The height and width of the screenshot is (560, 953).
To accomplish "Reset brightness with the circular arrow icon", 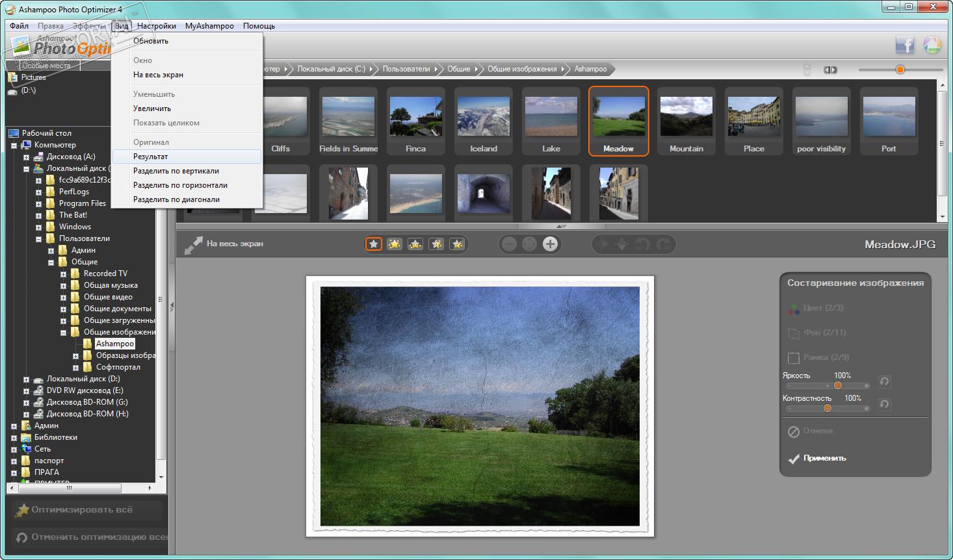I will point(884,381).
